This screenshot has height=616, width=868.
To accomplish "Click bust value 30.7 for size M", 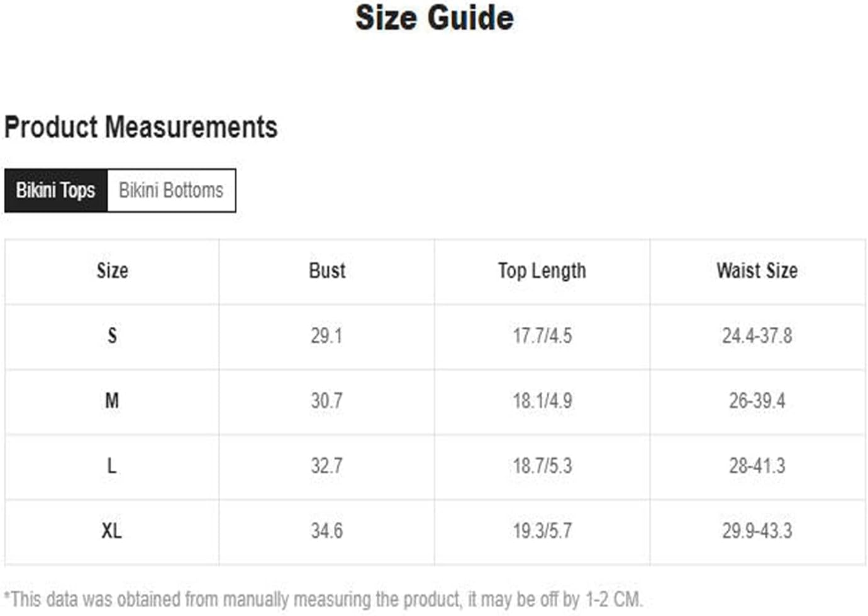I will [x=326, y=400].
